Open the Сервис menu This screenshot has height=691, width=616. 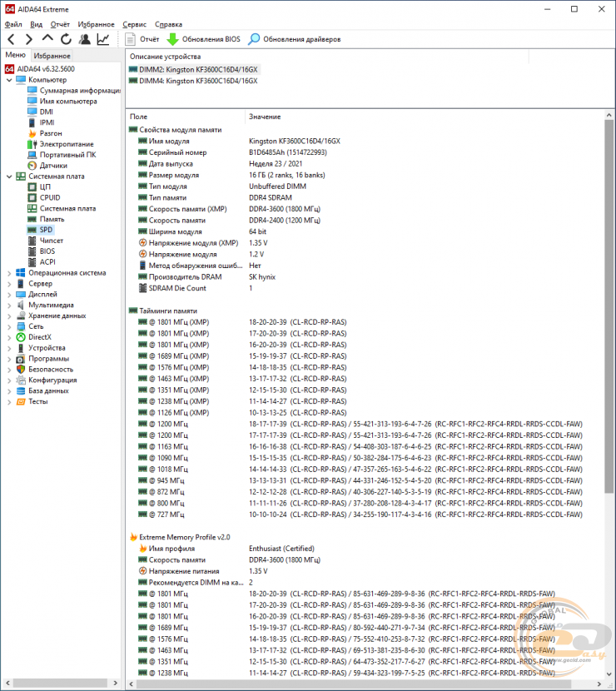tap(134, 24)
